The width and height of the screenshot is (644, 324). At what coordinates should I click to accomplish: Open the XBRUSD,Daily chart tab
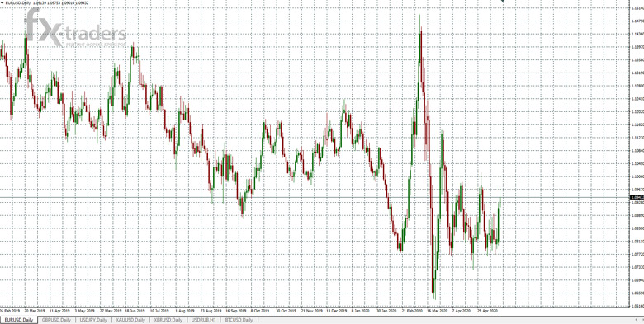[x=168, y=320]
